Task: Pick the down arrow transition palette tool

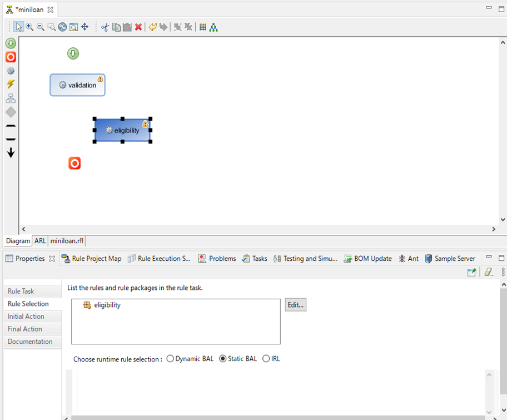Action: tap(11, 153)
